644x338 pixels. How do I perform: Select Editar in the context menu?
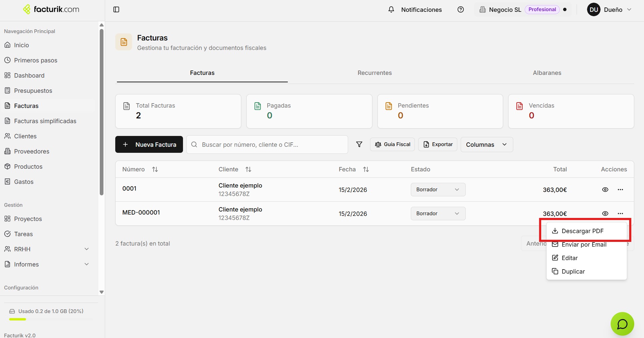click(x=587, y=258)
